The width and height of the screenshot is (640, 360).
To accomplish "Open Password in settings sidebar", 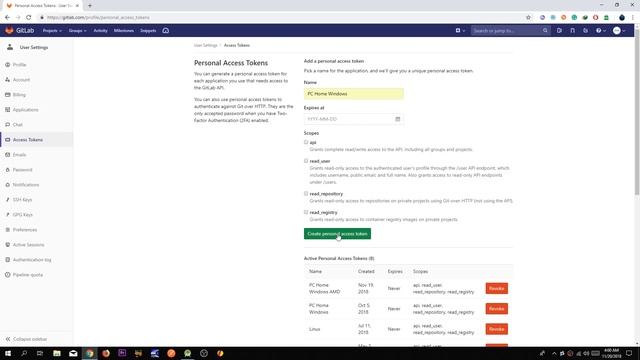I will (22, 170).
